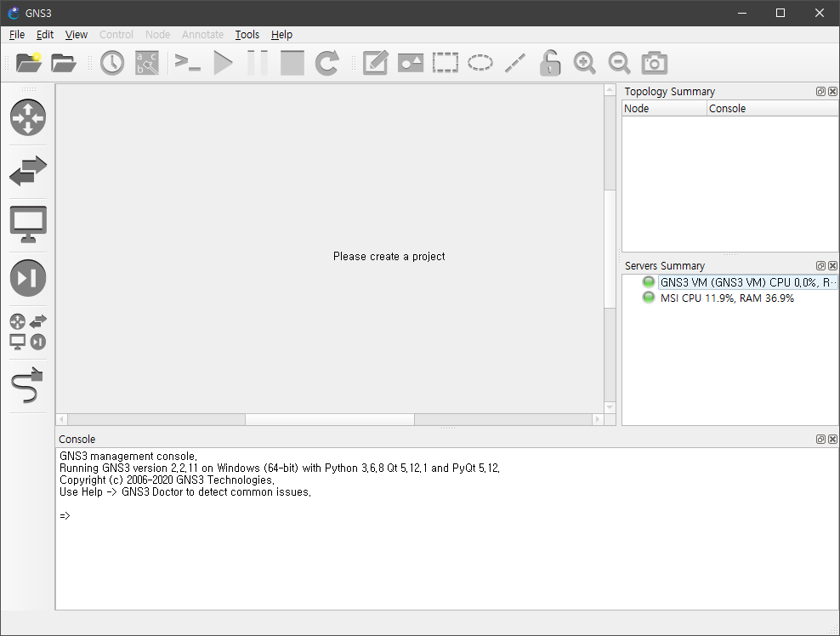Open console connect to all nodes
The height and width of the screenshot is (636, 840).
(x=188, y=63)
